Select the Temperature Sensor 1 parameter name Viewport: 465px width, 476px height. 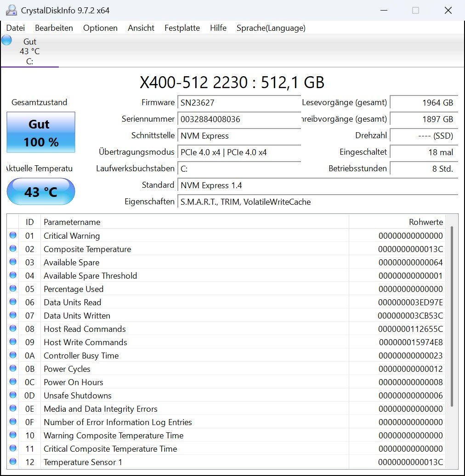coord(83,462)
